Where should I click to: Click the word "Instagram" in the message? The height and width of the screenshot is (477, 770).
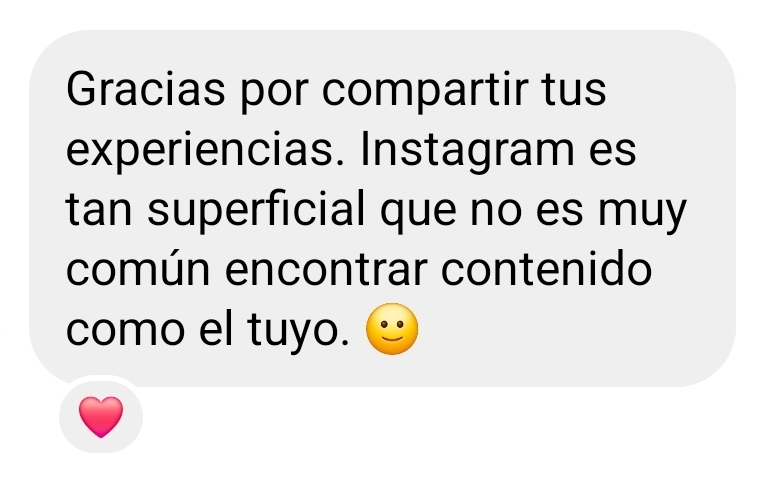coord(467,151)
